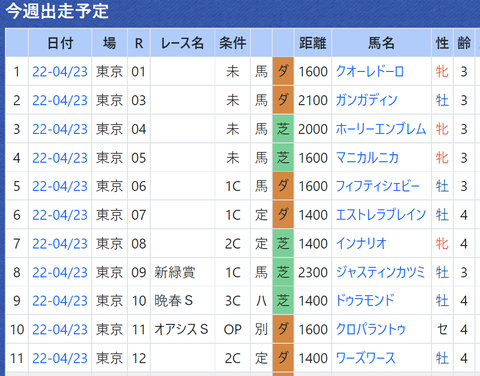Screen dimensions: 480x376
Task: Open horse link ドゥラモンド
Action: click(x=365, y=301)
